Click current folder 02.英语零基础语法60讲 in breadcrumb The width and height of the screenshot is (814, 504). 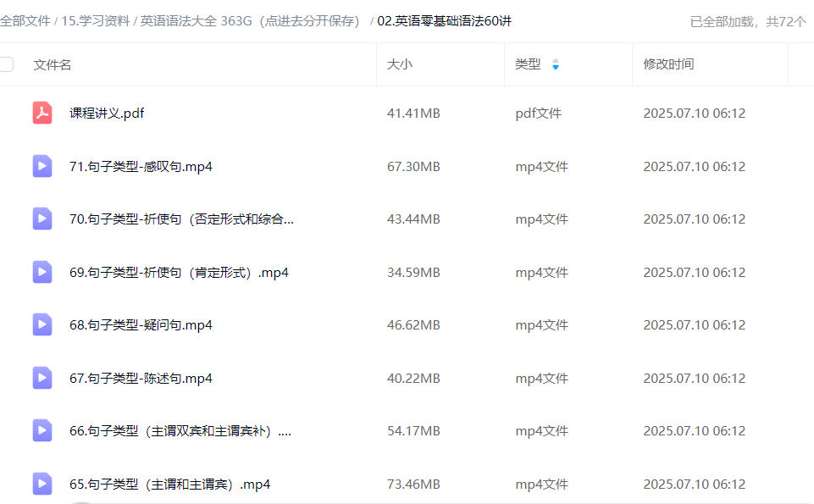pos(444,21)
